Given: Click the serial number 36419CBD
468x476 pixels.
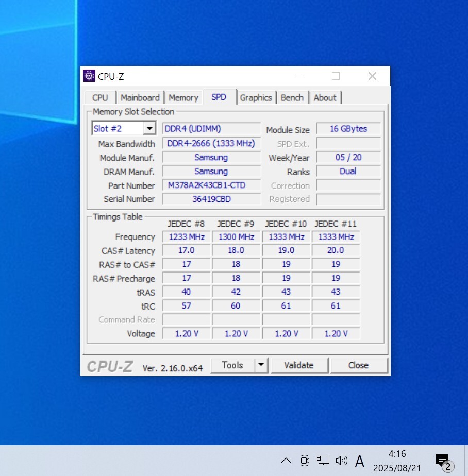Looking at the screenshot, I should (x=211, y=199).
